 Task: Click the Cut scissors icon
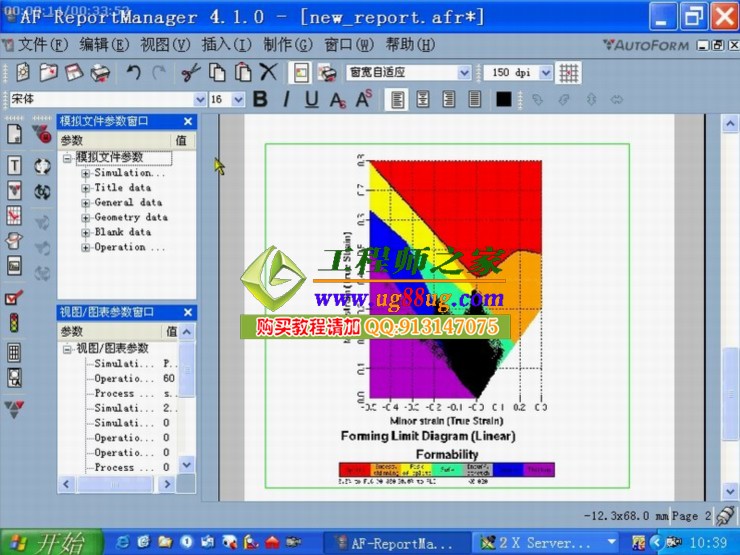[190, 72]
